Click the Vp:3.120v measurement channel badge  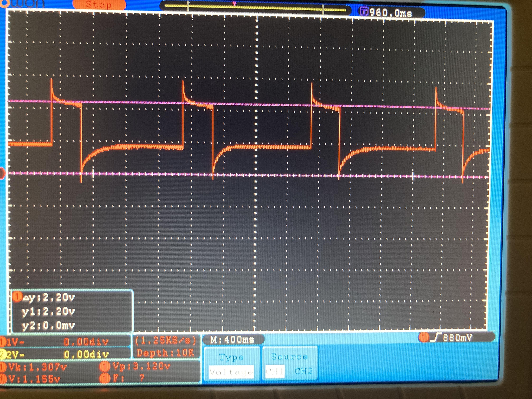[105, 367]
